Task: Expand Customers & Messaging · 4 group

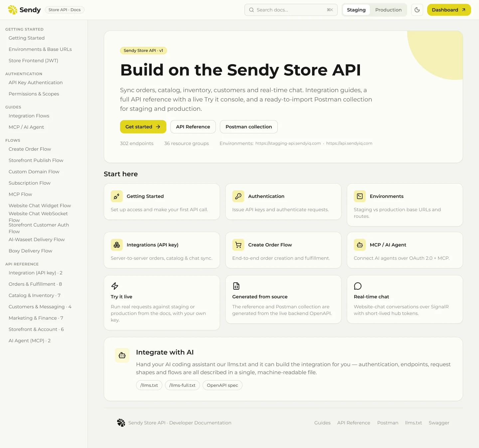Action: [40, 307]
